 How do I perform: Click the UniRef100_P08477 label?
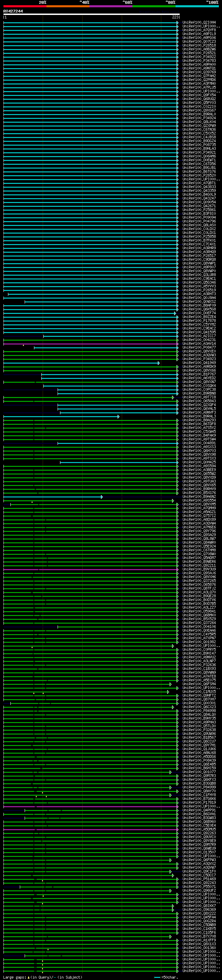pyautogui.click(x=199, y=348)
